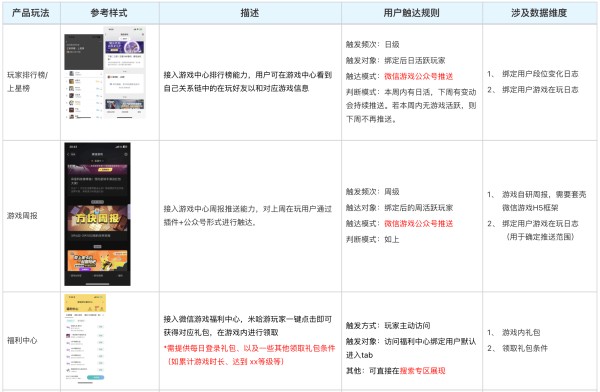Click the 描述 column header
Image resolution: width=600 pixels, height=392 pixels.
[250, 13]
